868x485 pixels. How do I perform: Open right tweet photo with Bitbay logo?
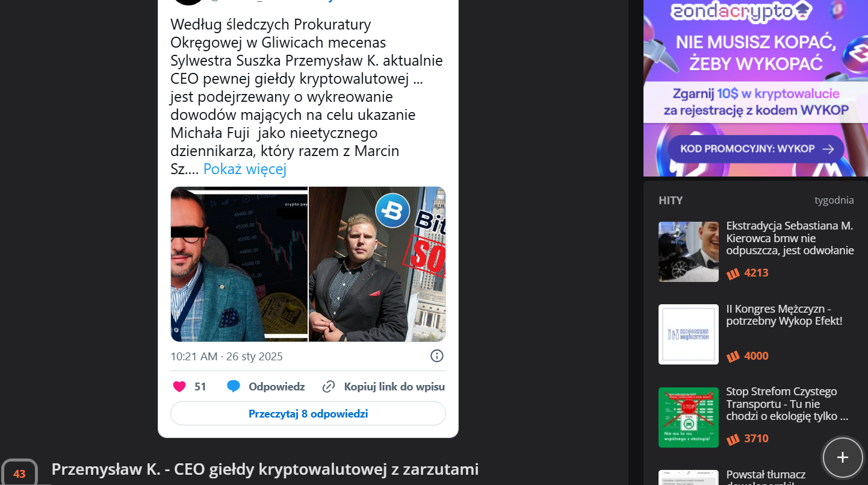(377, 264)
